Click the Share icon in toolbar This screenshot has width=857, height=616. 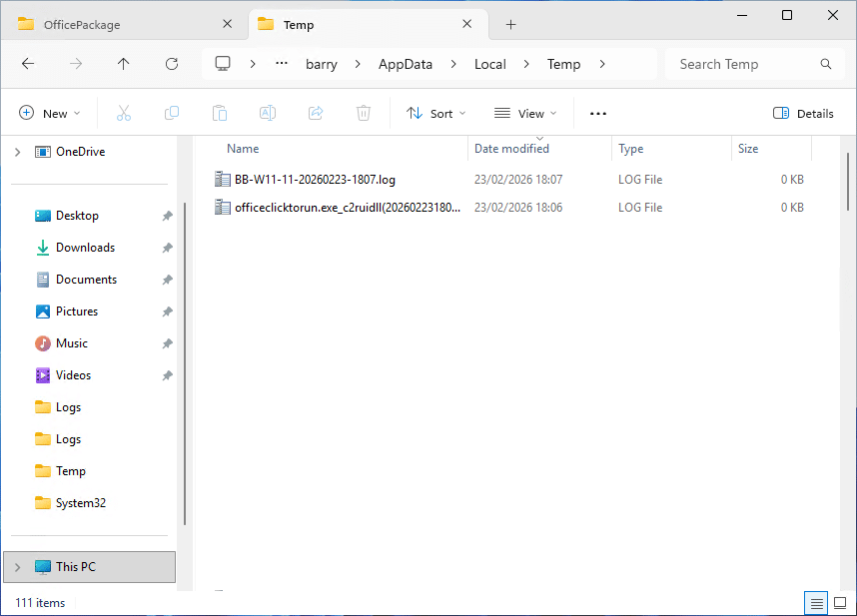click(316, 114)
